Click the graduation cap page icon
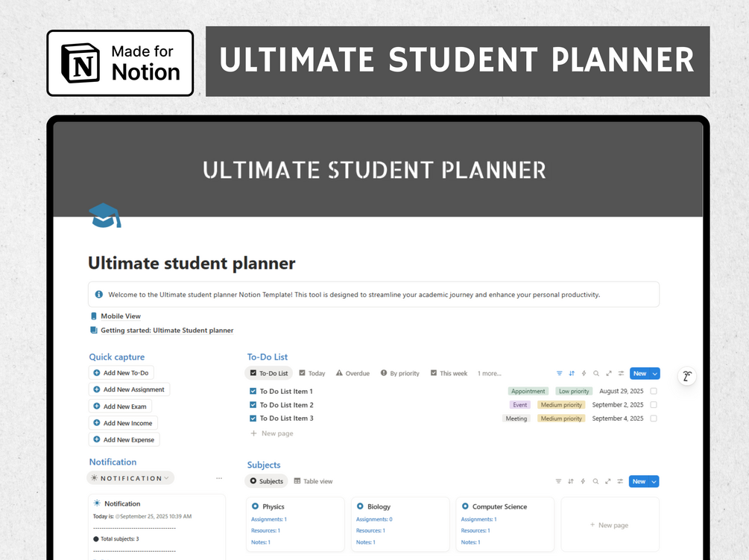The height and width of the screenshot is (560, 749). click(x=104, y=215)
